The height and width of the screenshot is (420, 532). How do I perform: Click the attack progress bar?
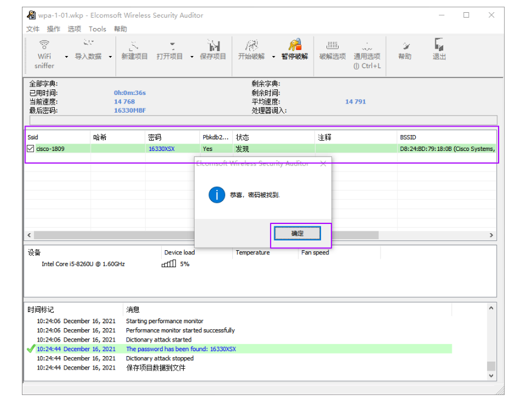[263, 120]
